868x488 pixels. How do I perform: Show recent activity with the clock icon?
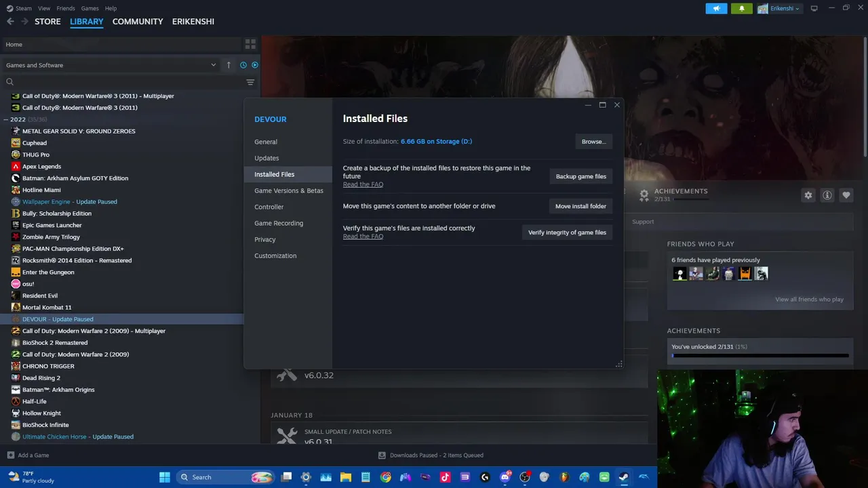(x=243, y=65)
